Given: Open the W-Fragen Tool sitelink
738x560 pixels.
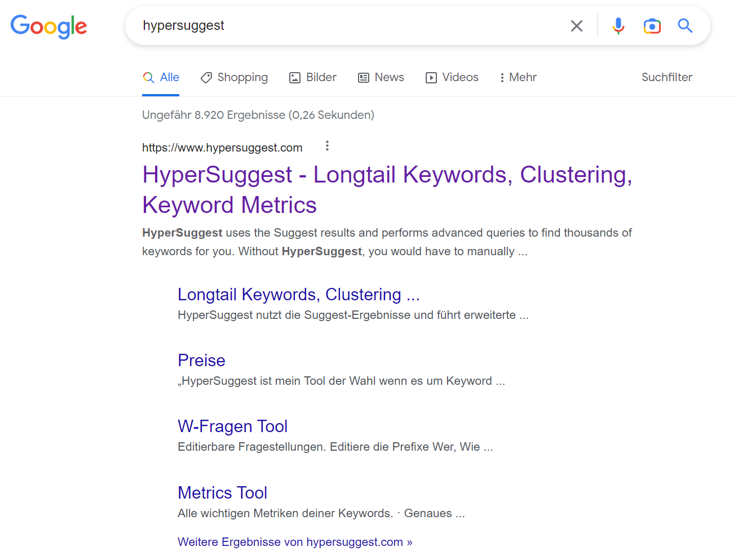Looking at the screenshot, I should point(232,426).
